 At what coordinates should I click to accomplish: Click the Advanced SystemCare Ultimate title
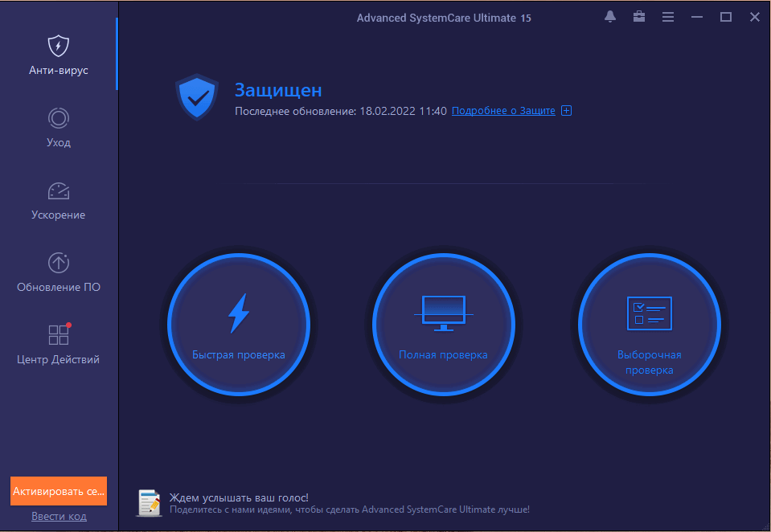pos(444,18)
